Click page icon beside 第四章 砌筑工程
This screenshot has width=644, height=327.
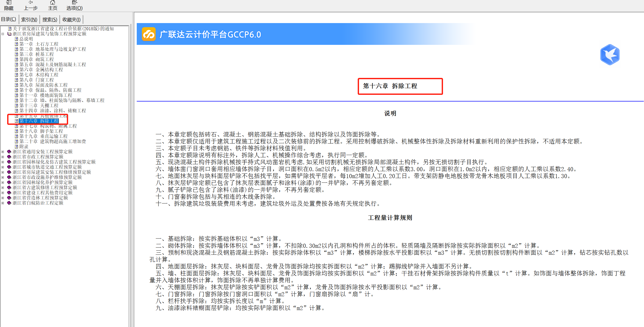click(x=16, y=59)
